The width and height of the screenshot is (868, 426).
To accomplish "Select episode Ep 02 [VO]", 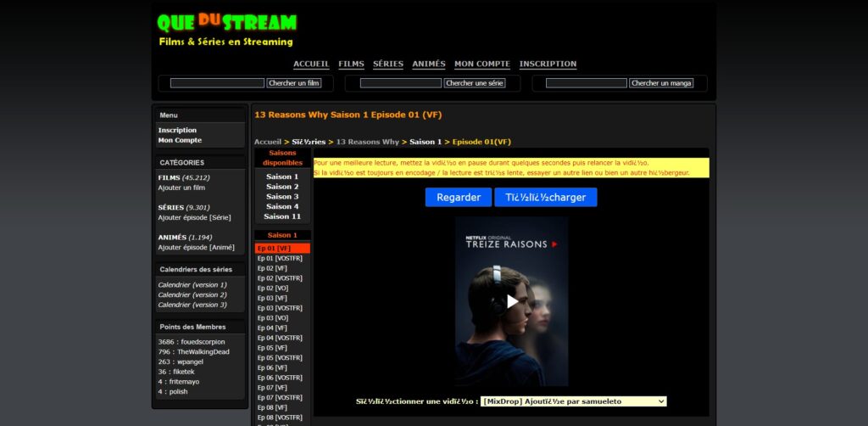I will tap(272, 288).
